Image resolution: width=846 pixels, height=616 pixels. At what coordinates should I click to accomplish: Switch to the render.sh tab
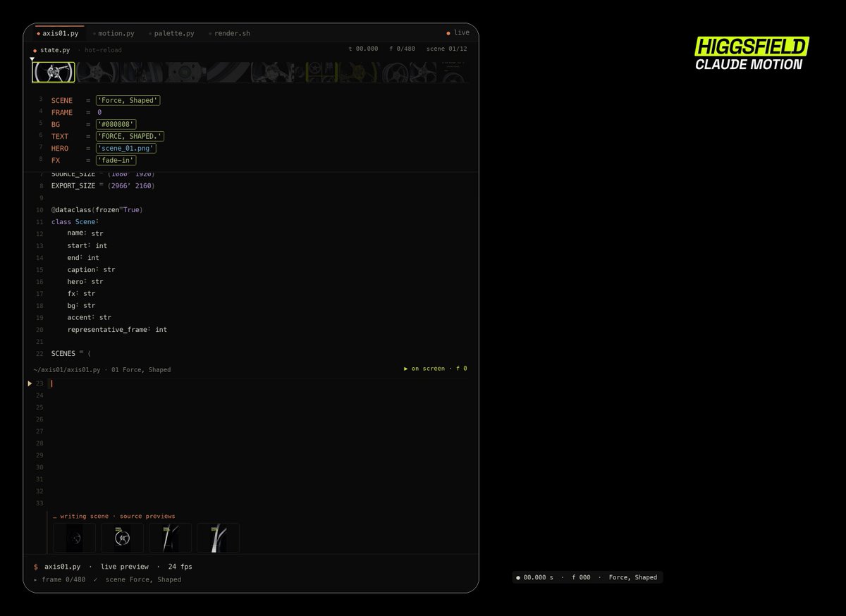pos(229,33)
